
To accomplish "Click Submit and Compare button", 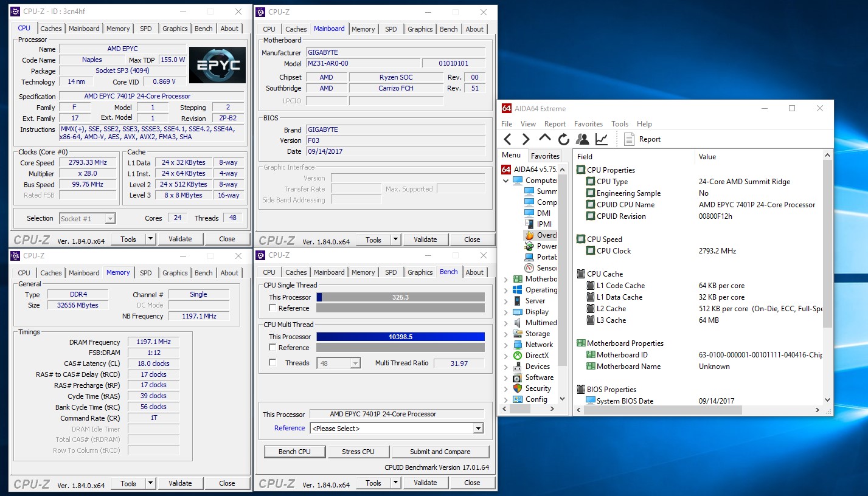I will point(440,452).
